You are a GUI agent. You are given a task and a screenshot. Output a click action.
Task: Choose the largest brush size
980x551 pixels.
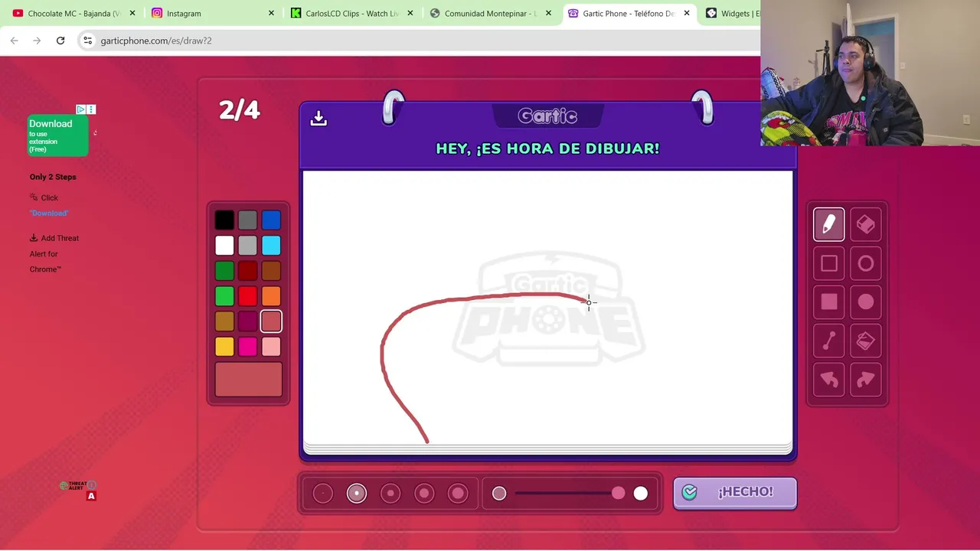click(458, 494)
